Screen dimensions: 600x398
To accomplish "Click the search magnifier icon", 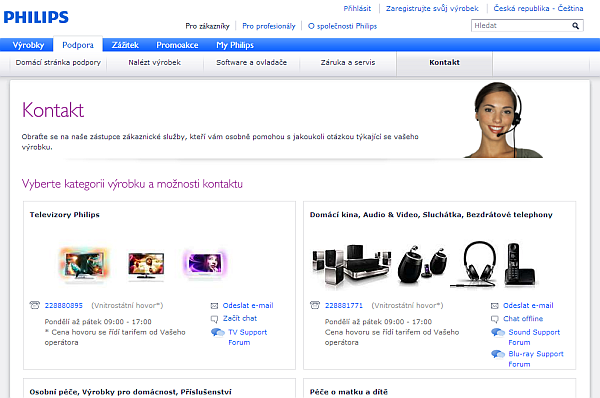I will [x=575, y=26].
